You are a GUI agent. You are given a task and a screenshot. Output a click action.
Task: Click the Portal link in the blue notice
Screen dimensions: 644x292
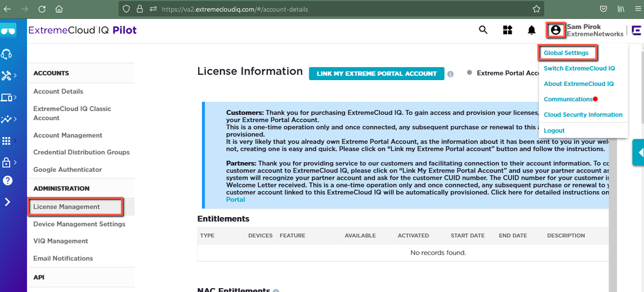(236, 200)
